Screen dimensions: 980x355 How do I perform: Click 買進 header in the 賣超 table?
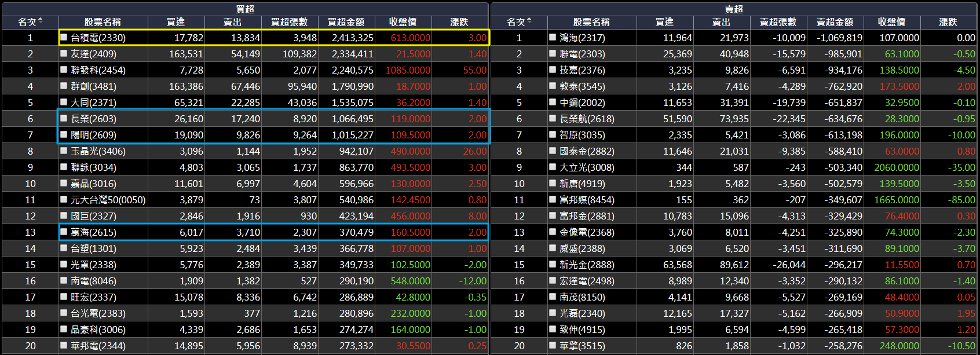(664, 22)
